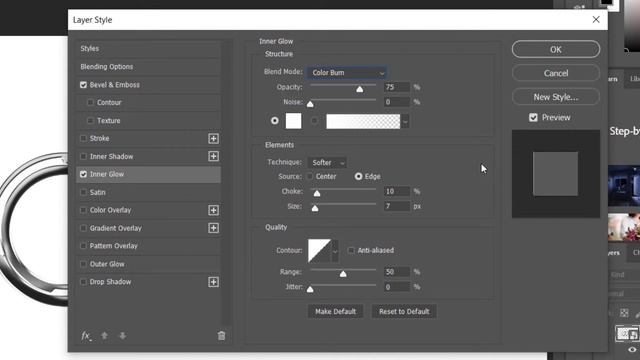This screenshot has width=640, height=360.
Task: Open the Contour picker arrow
Action: click(335, 251)
